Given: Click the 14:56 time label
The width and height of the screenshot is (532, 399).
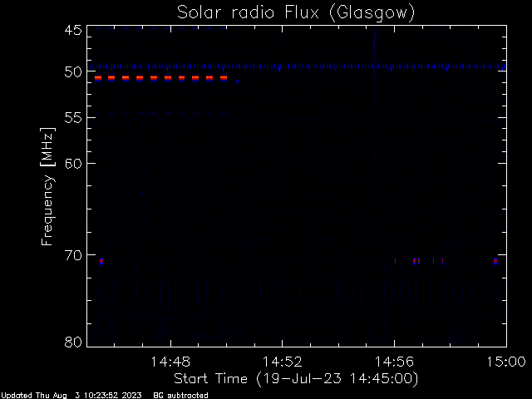Looking at the screenshot, I should pyautogui.click(x=394, y=362).
